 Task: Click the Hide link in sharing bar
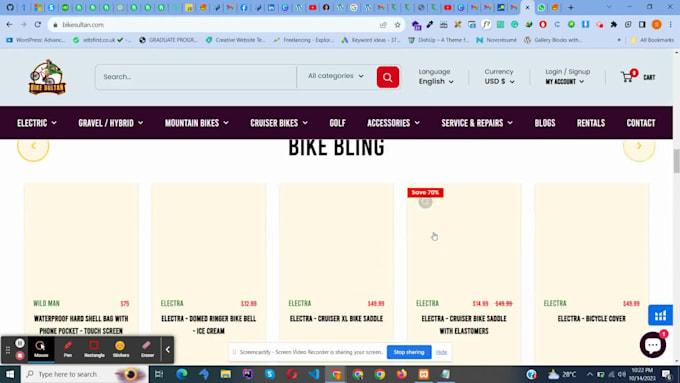click(441, 352)
